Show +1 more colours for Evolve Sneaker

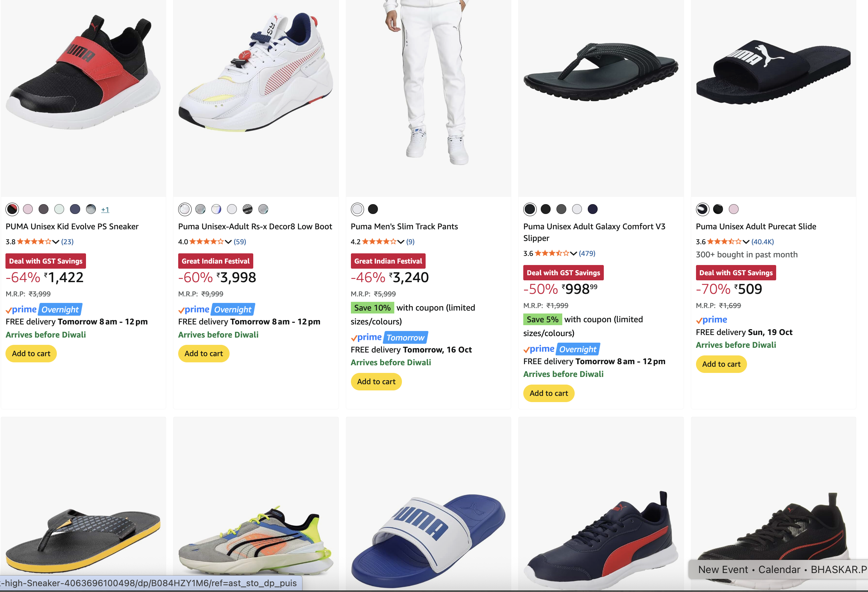click(105, 210)
